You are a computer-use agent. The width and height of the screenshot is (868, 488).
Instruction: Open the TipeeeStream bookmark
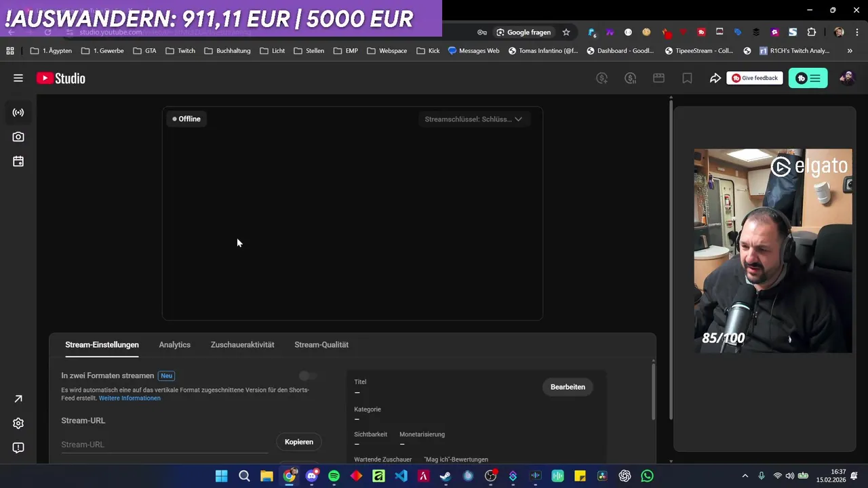pos(699,51)
